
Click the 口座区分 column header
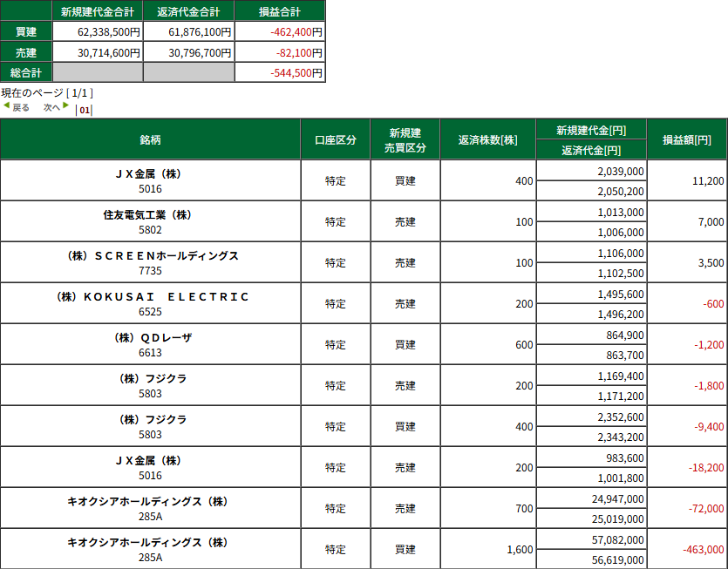coord(335,139)
